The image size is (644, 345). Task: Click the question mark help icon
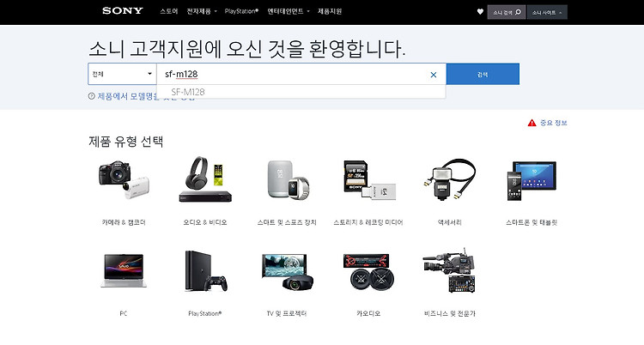coord(91,96)
